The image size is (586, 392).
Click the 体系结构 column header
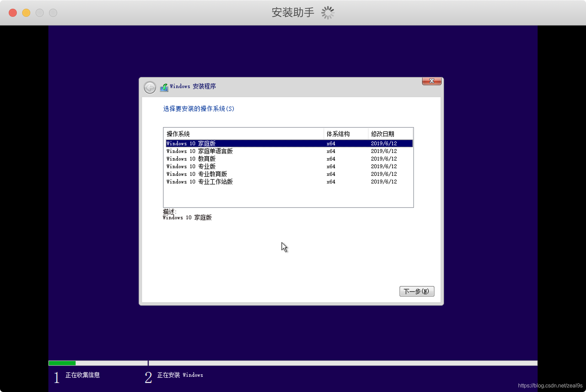click(x=346, y=134)
